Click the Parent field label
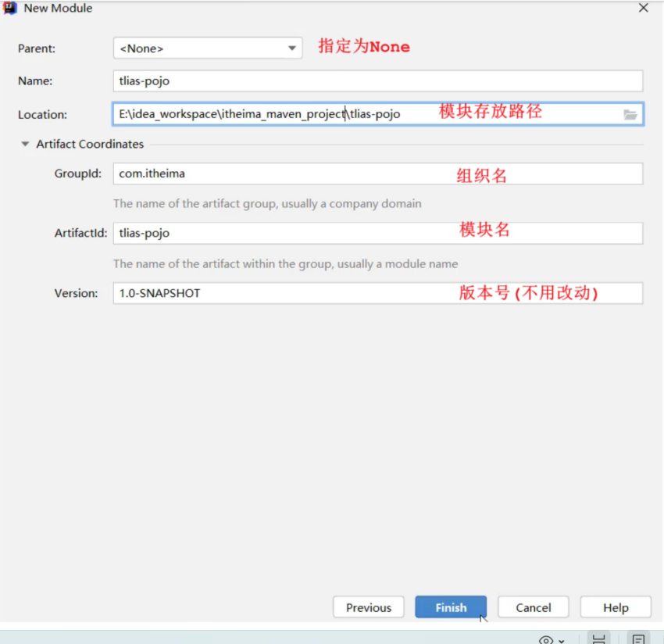This screenshot has width=664, height=644. (x=36, y=48)
